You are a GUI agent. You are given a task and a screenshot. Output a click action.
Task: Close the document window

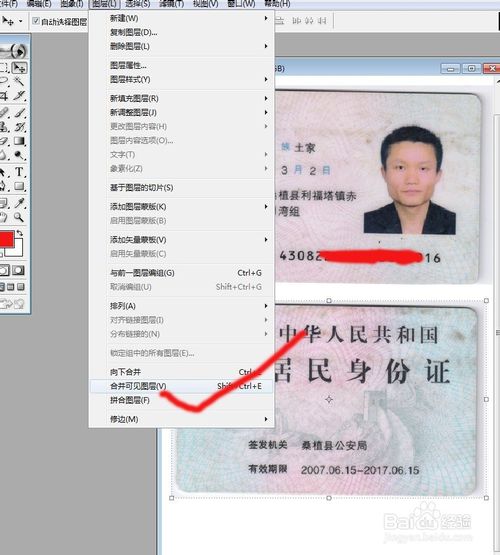click(x=492, y=68)
